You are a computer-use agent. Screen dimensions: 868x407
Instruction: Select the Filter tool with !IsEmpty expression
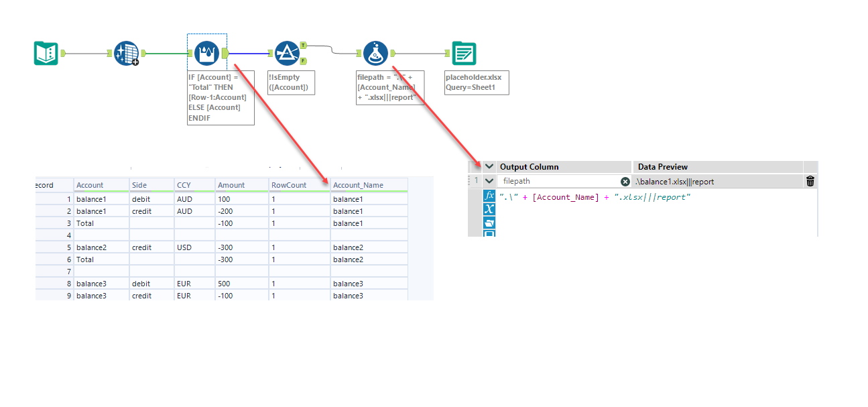point(289,52)
